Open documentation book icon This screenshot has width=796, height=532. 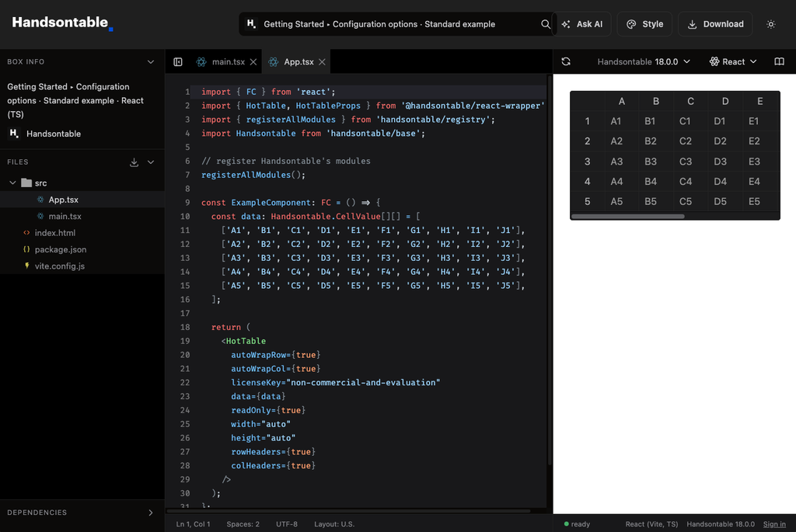(x=779, y=62)
